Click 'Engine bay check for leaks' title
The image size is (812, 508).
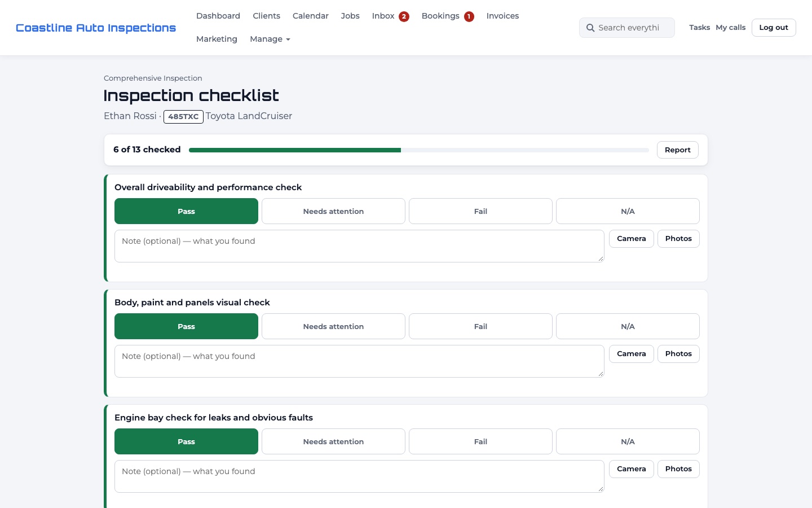coord(214,418)
